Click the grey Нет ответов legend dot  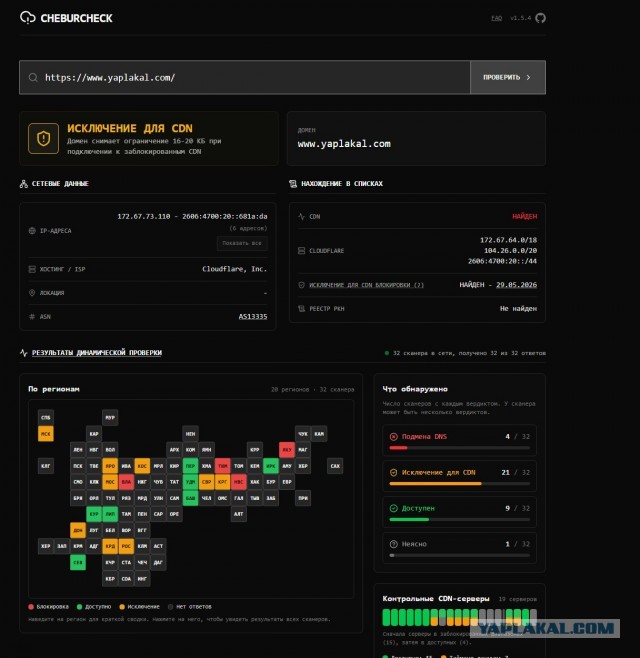tap(170, 606)
